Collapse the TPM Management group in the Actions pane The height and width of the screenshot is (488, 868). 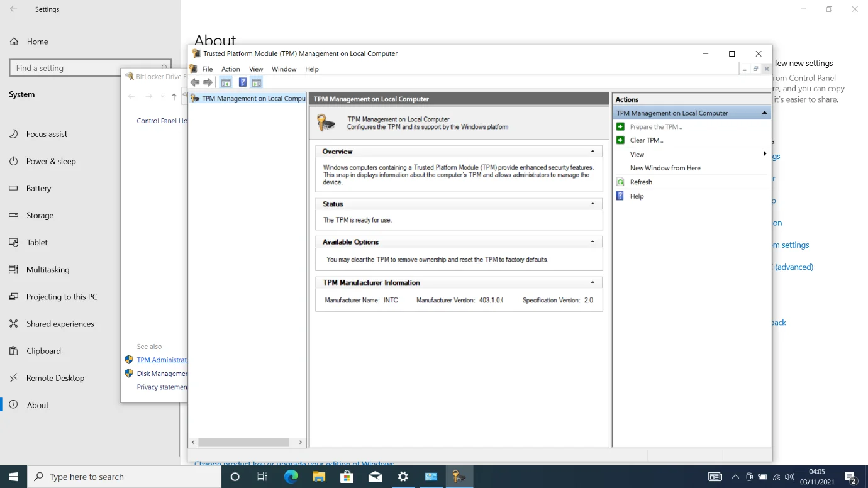pos(764,113)
